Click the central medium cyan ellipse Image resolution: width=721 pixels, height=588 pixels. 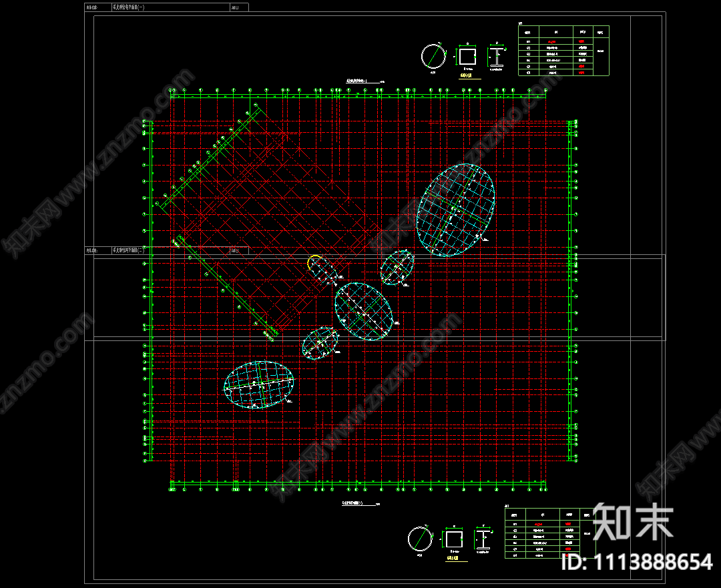[363, 312]
